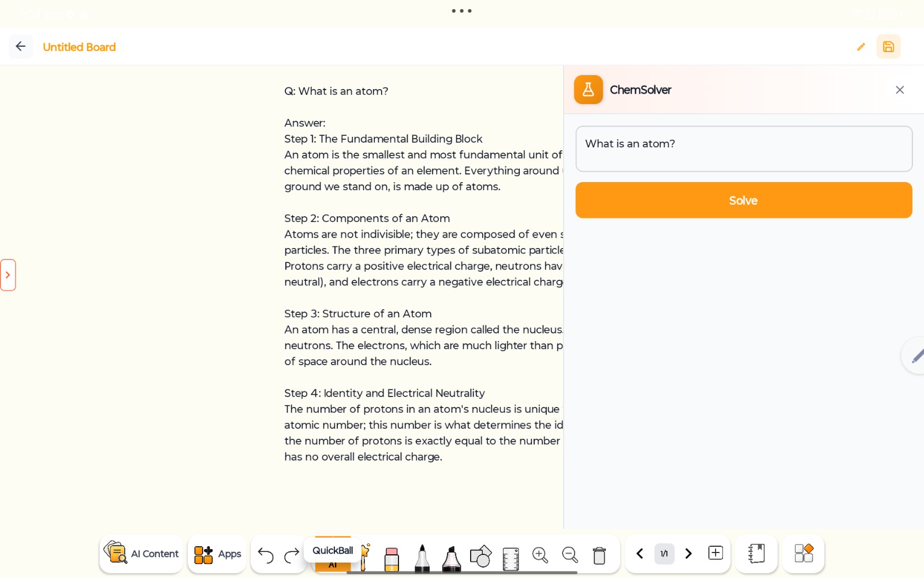Screen dimensions: 924x578
Task: Open the shapes tool
Action: [480, 556]
